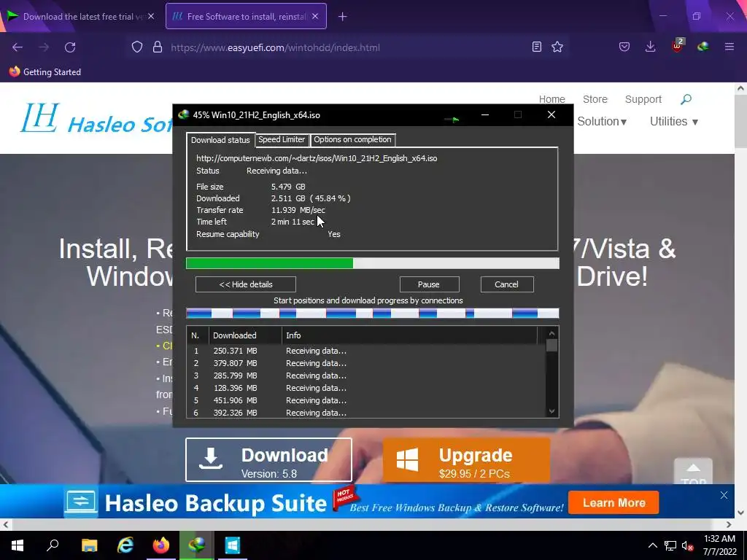Open the Windows Start menu

point(18,545)
